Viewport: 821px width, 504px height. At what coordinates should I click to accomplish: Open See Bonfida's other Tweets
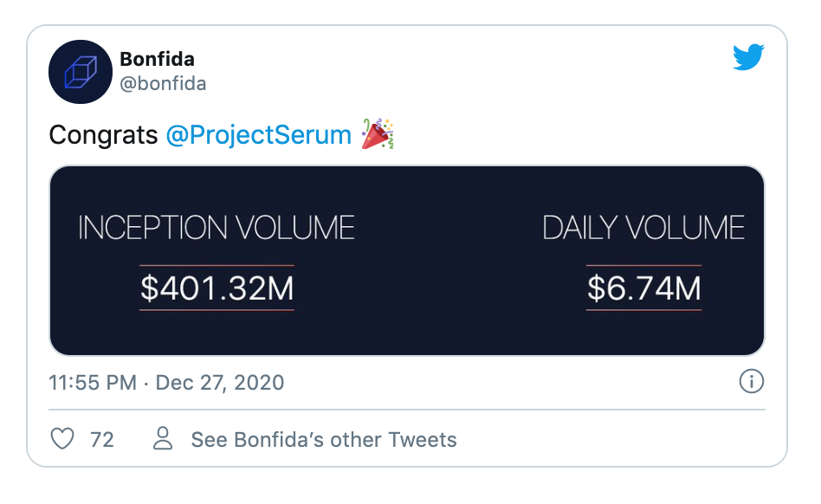pyautogui.click(x=324, y=440)
